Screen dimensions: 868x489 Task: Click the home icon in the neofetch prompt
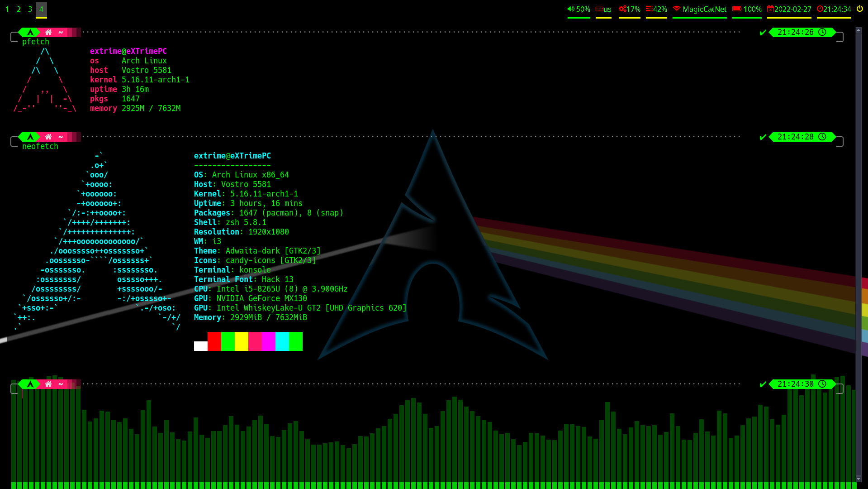point(48,137)
